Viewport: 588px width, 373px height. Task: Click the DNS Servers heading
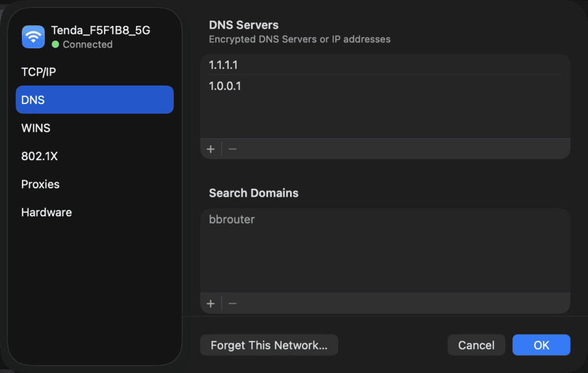tap(243, 25)
